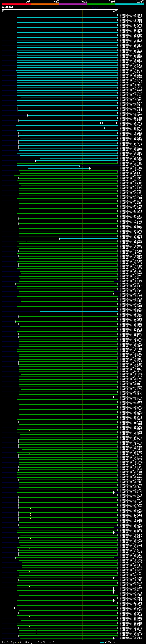Select the UniRef100_Q08062 label

(131, 68)
